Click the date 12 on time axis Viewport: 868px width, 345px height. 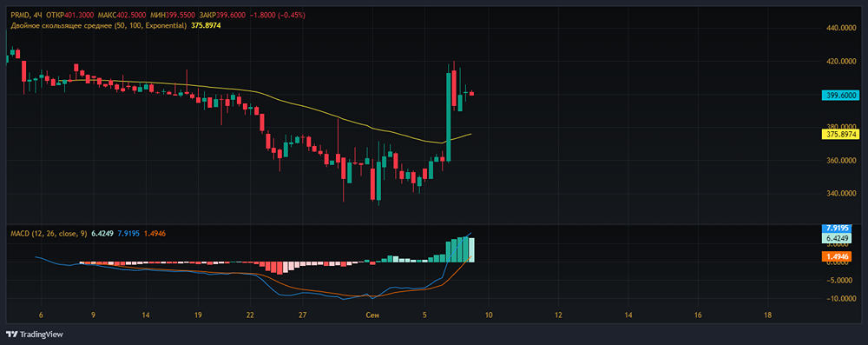[558, 315]
